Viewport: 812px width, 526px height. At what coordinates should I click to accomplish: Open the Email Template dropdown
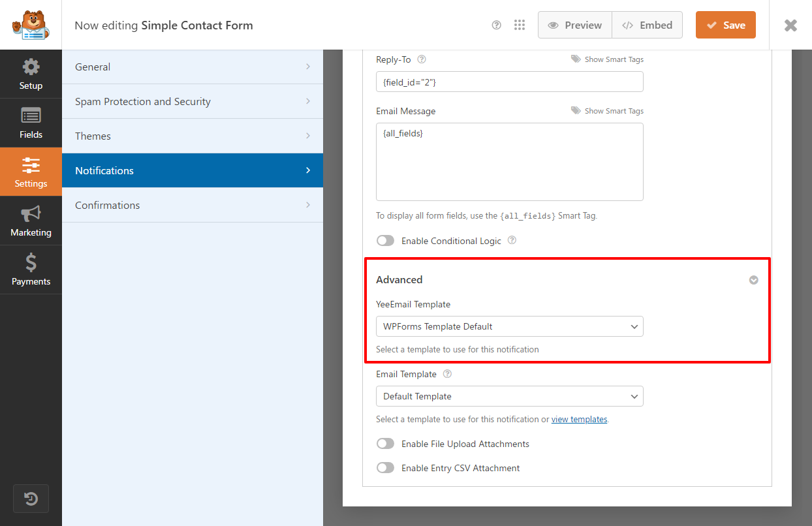point(510,396)
